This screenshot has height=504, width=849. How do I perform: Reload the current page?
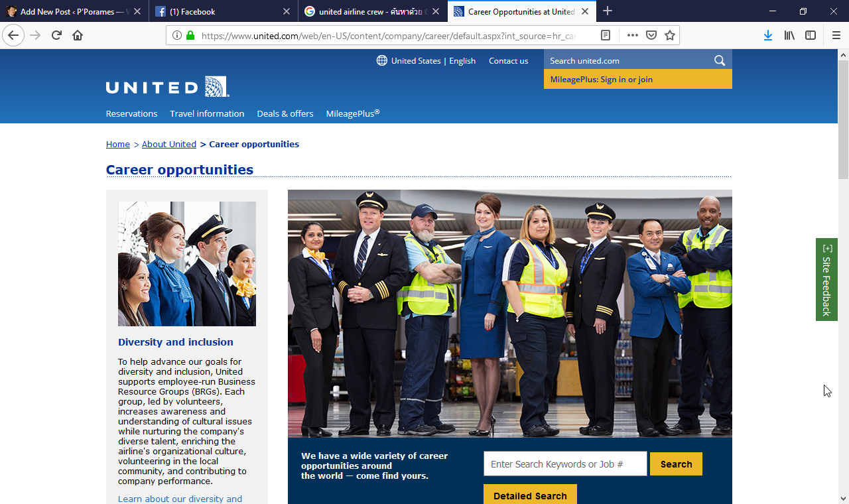coord(56,35)
